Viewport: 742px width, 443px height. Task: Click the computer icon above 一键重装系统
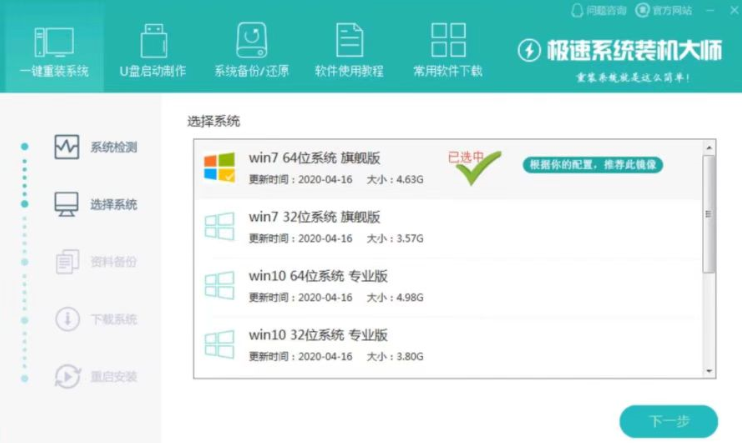pos(54,42)
